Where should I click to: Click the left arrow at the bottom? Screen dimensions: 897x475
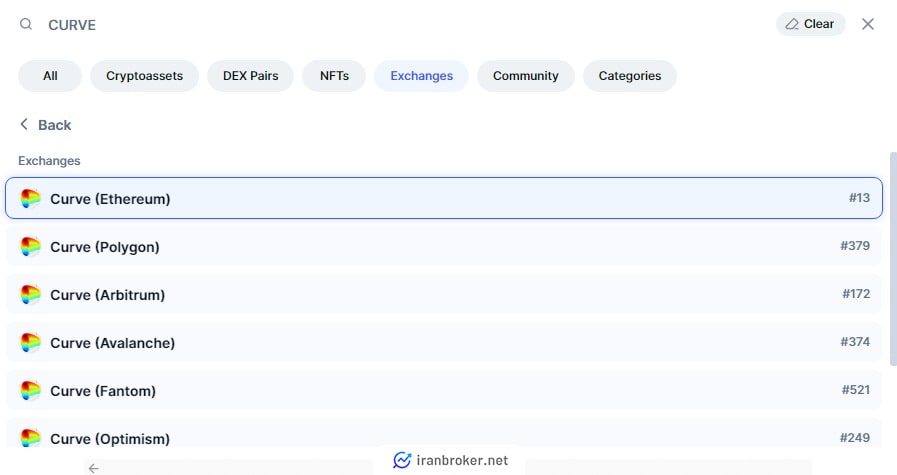[94, 468]
